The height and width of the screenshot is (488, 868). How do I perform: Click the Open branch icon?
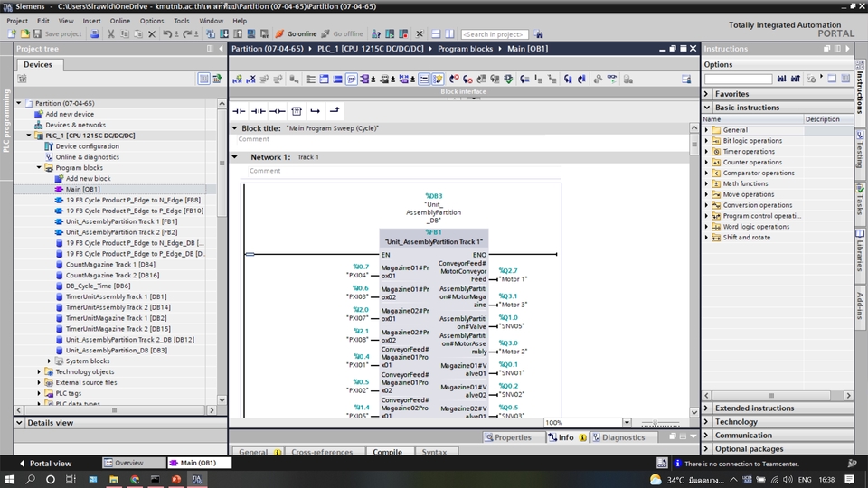coord(316,111)
